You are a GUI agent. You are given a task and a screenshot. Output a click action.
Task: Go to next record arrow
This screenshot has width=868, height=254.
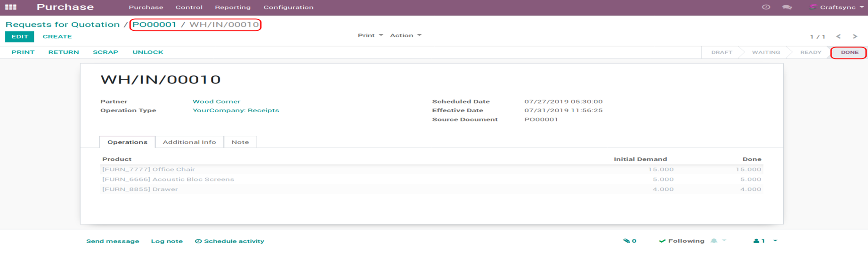855,36
